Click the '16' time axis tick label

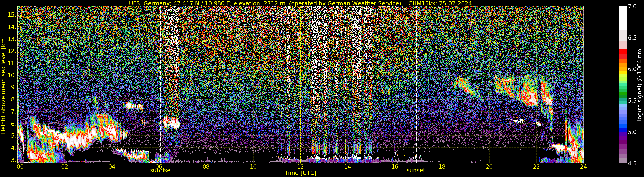point(395,166)
